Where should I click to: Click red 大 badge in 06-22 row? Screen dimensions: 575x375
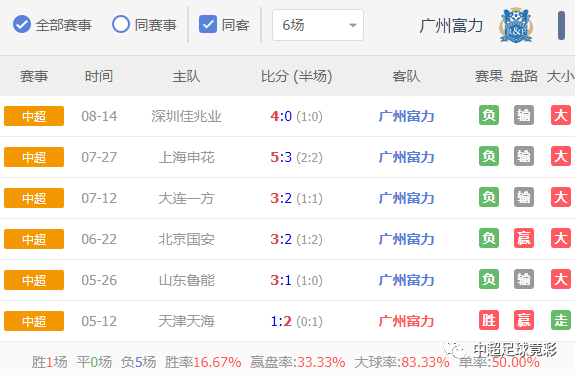click(561, 239)
